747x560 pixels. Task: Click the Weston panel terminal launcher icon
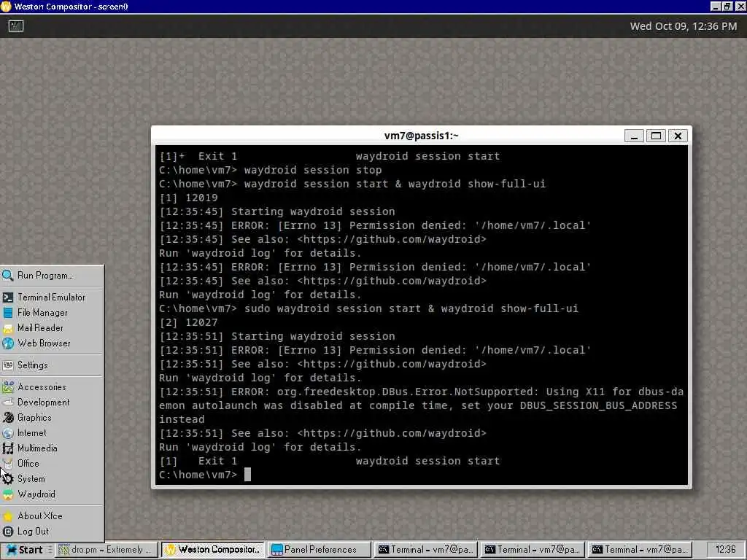tap(16, 26)
